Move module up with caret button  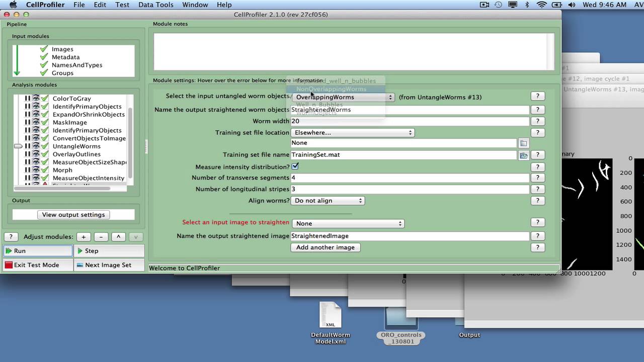118,237
